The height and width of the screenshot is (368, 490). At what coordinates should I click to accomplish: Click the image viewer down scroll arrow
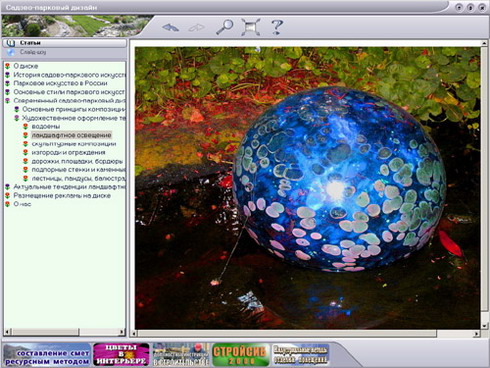pyautogui.click(x=484, y=326)
